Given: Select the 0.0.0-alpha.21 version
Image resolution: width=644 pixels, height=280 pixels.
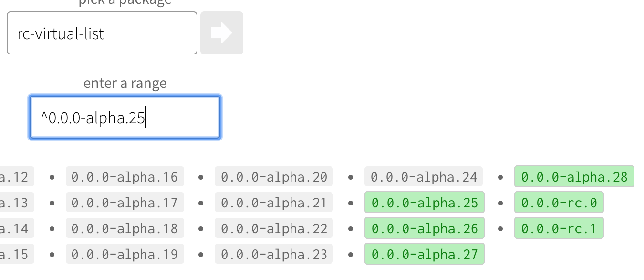Looking at the screenshot, I should tap(274, 202).
